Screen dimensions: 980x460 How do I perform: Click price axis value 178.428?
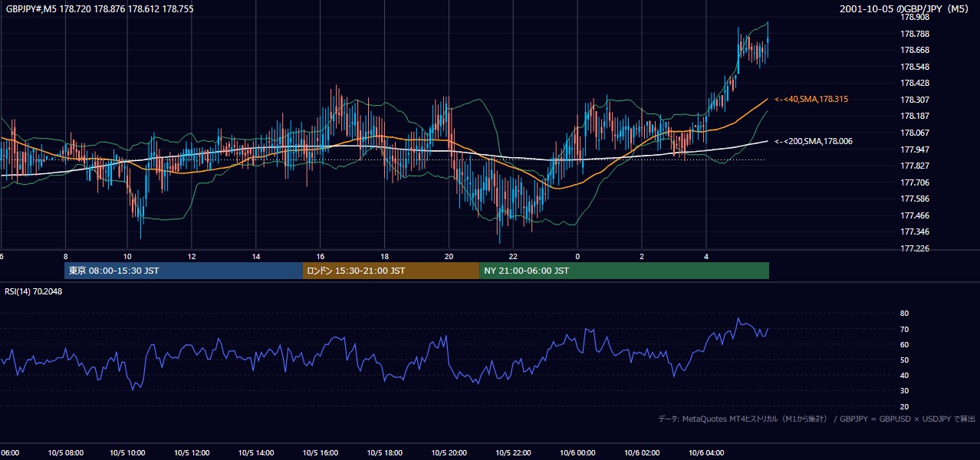coord(915,83)
